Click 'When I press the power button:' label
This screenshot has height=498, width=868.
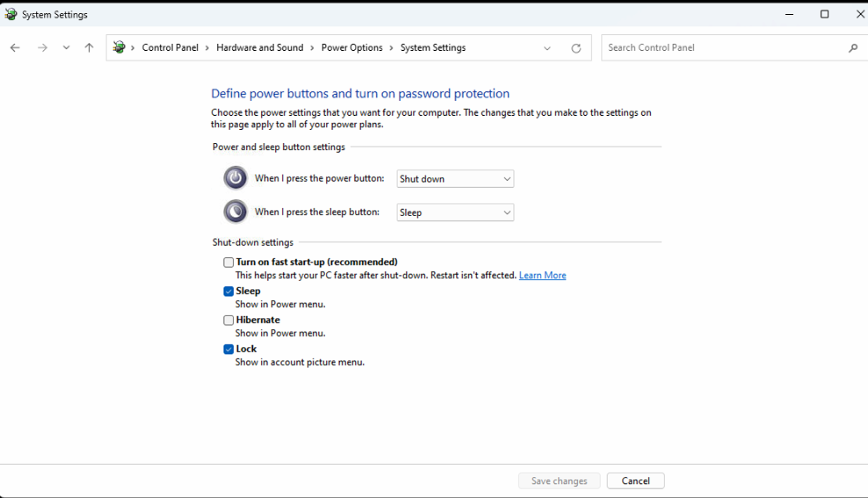pos(320,178)
